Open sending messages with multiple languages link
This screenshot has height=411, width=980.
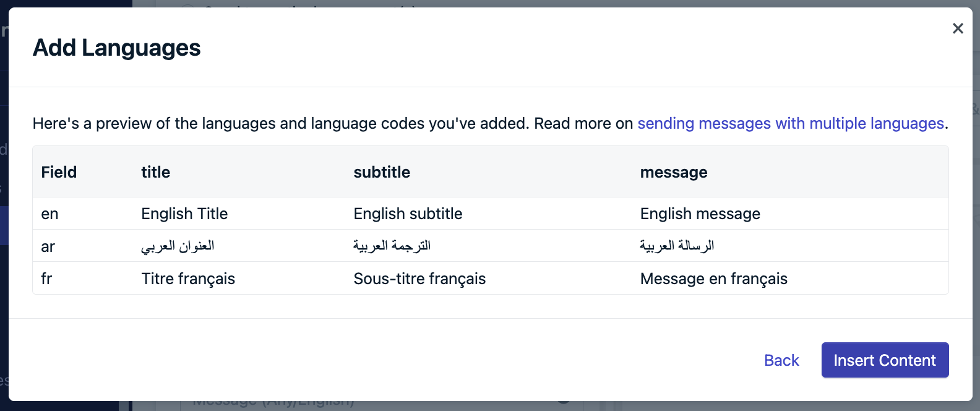click(791, 123)
